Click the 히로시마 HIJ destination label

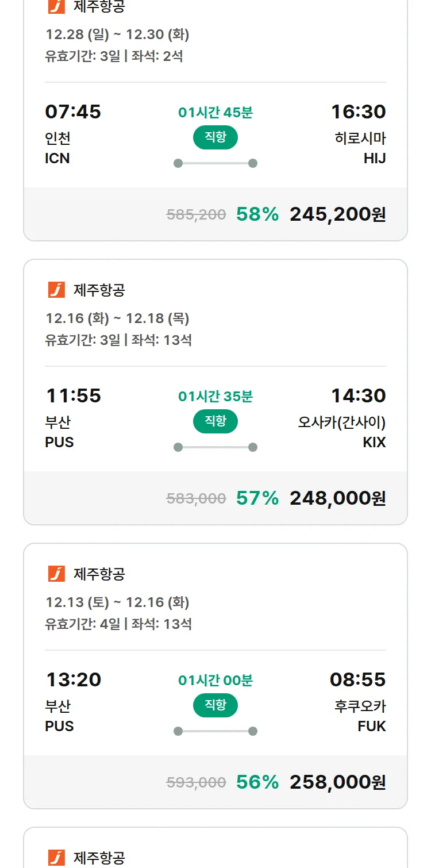tap(360, 148)
